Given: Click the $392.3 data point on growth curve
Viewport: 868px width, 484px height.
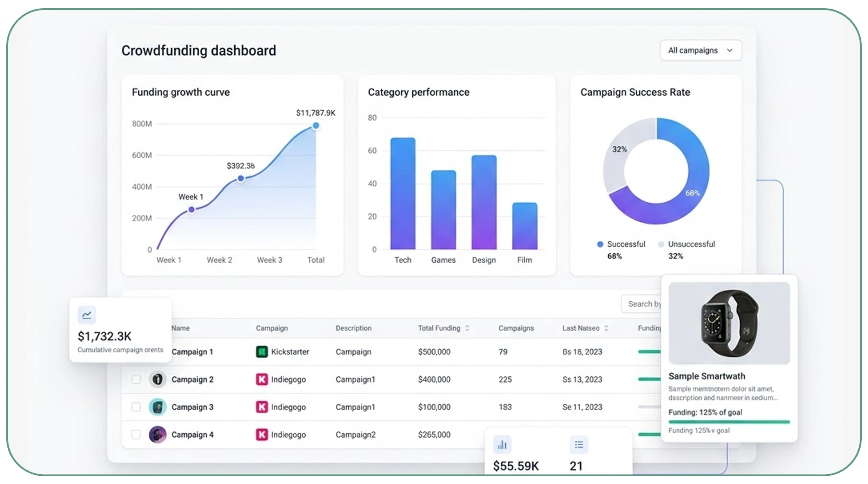Looking at the screenshot, I should [241, 178].
